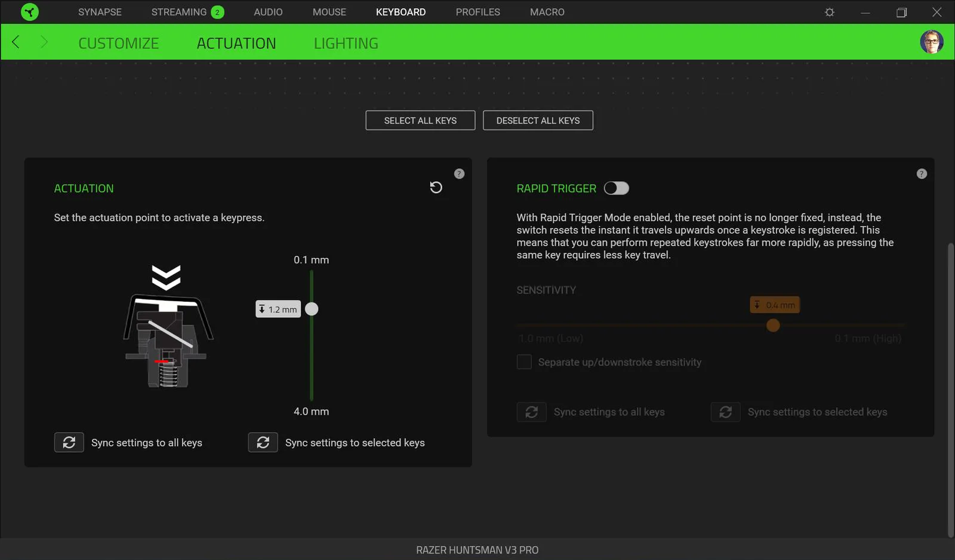
Task: Click the Rapid Trigger sensitivity slider handle
Action: tap(773, 325)
